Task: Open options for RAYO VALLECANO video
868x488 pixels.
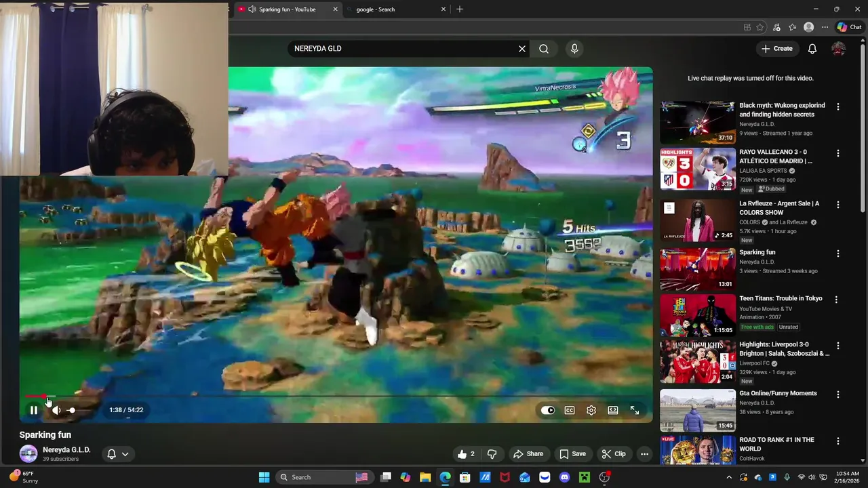Action: (x=838, y=154)
